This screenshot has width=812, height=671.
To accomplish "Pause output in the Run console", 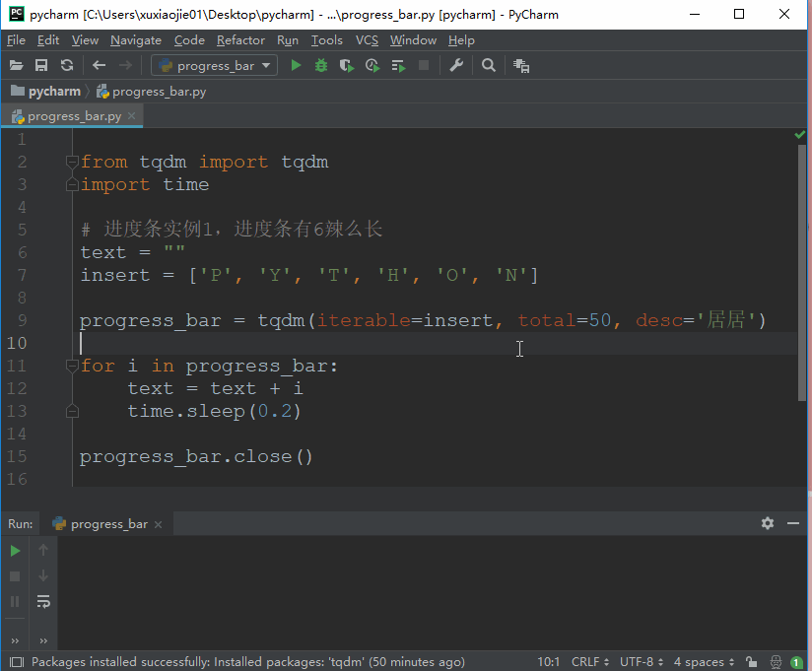I will coord(14,602).
